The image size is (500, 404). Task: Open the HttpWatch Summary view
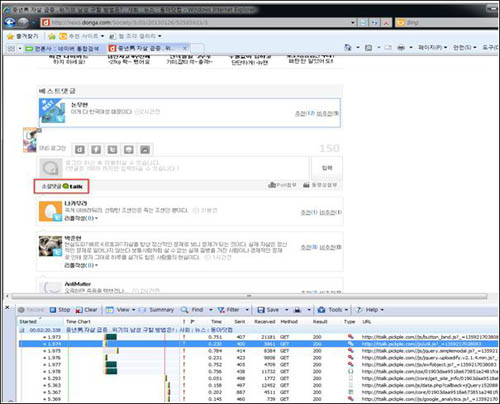[157, 310]
